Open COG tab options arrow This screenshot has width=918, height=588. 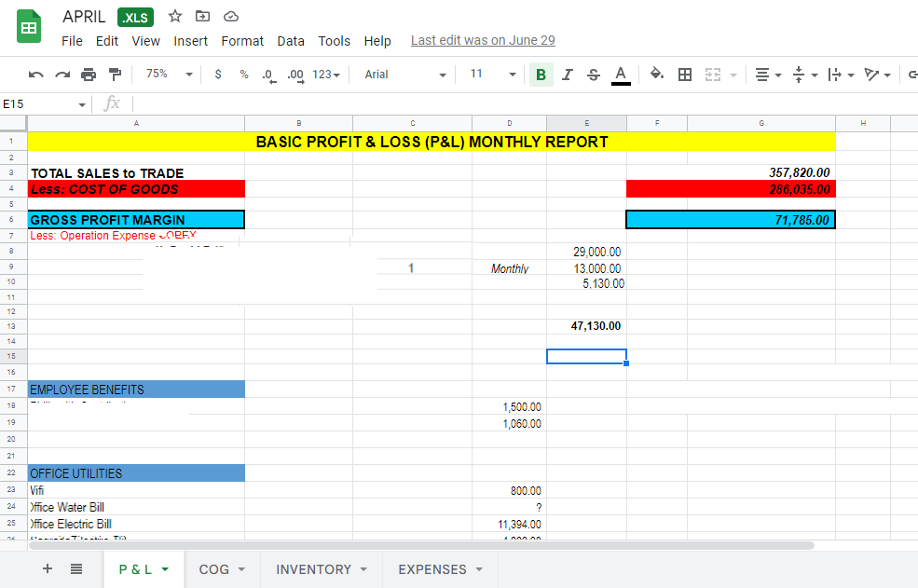pos(241,569)
